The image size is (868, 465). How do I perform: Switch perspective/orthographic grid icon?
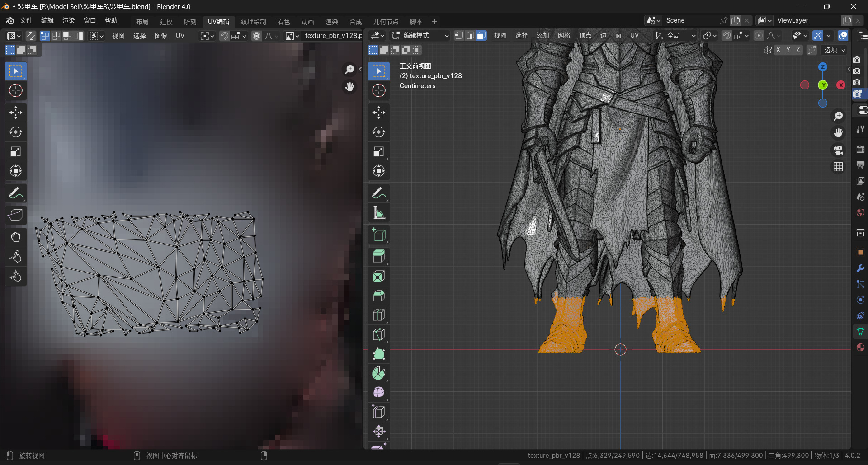838,167
